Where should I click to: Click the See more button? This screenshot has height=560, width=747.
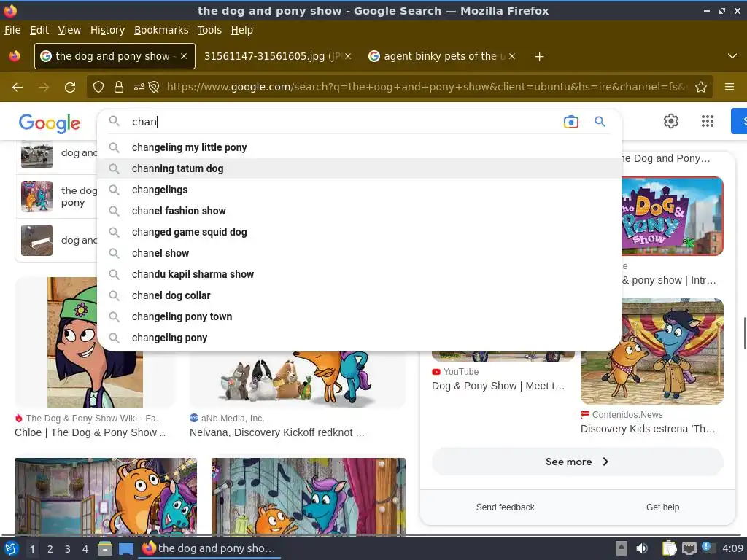[x=578, y=462]
